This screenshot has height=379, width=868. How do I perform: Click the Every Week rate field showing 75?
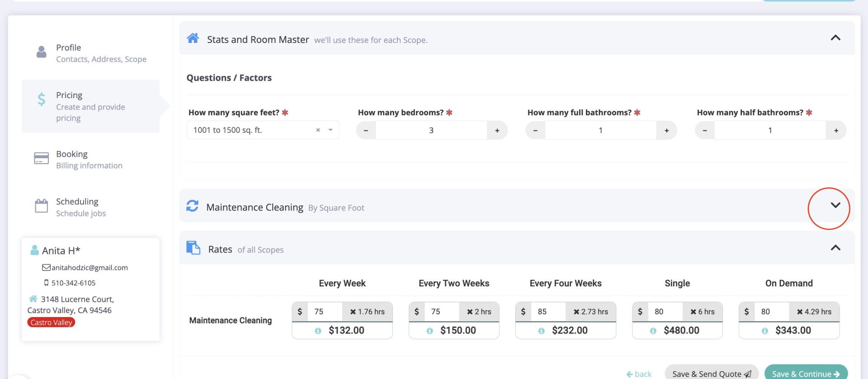(325, 312)
